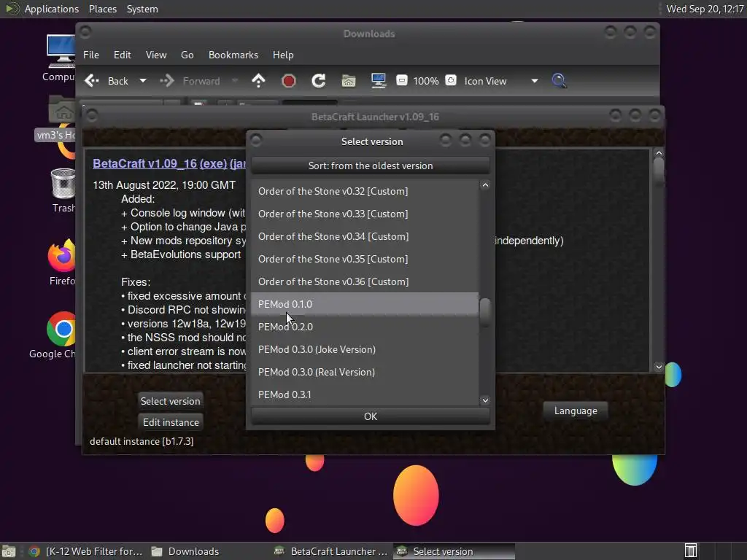
Task: Click the 100% zoom level label
Action: pyautogui.click(x=426, y=81)
